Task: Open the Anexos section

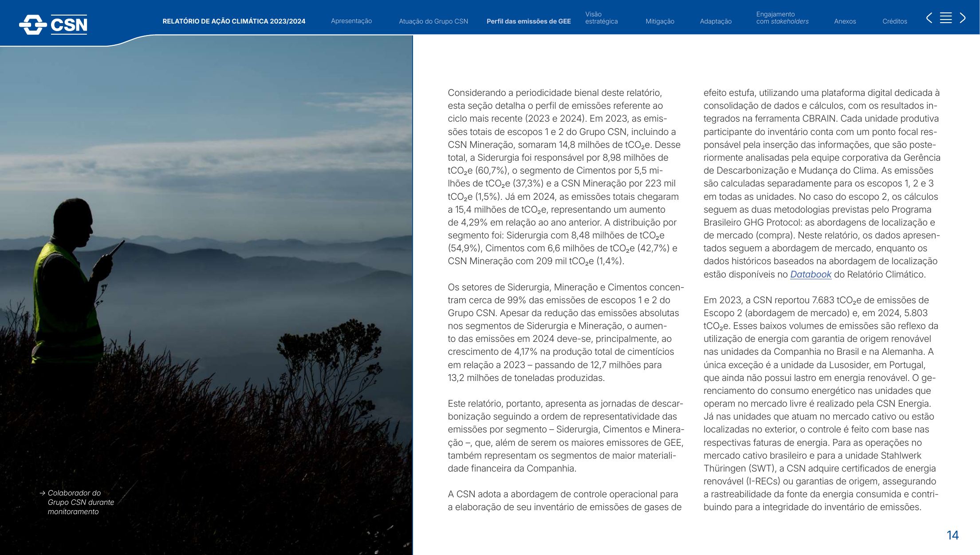Action: coord(845,21)
